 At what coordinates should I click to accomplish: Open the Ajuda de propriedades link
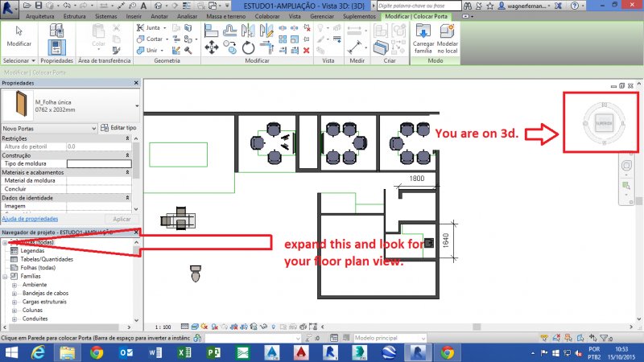(x=30, y=219)
